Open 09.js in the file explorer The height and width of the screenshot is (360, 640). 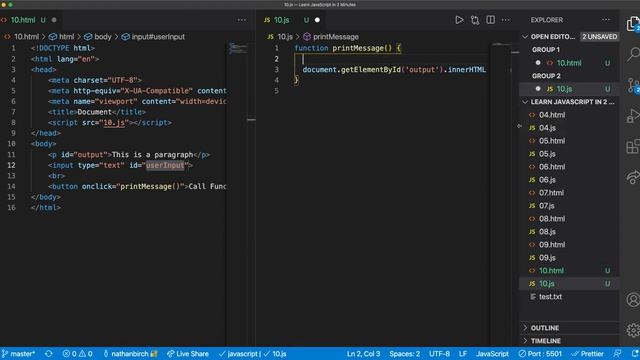[569, 258]
